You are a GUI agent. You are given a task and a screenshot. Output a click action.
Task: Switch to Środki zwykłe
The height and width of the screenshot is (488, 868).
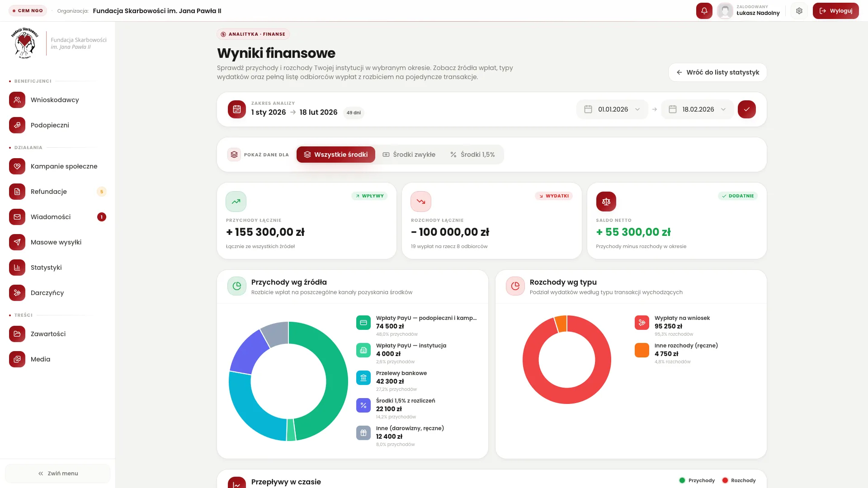(409, 155)
